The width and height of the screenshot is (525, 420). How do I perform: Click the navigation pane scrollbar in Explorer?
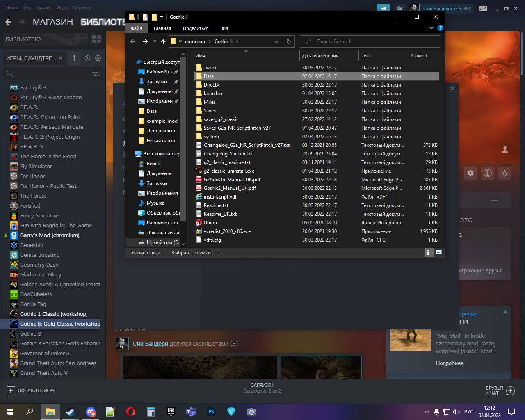[183, 139]
